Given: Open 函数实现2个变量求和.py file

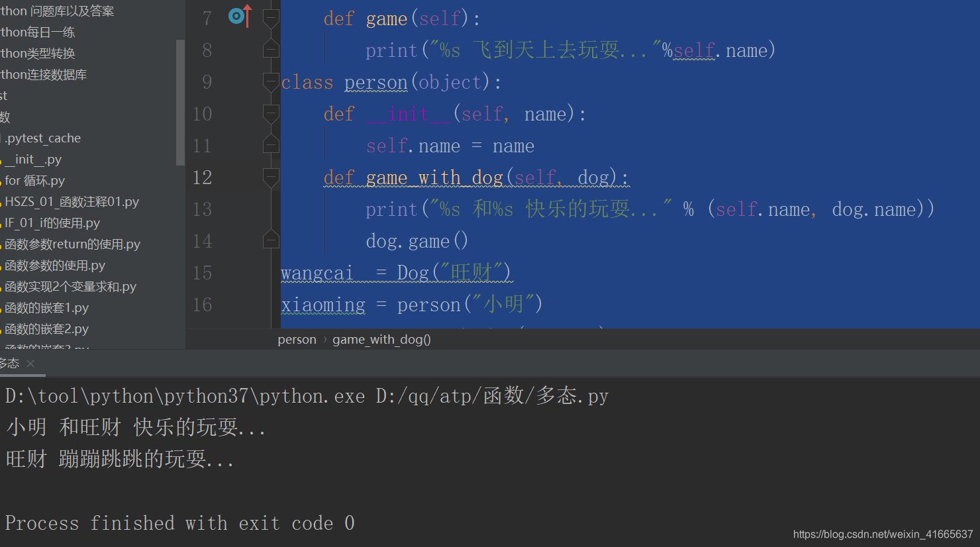Looking at the screenshot, I should point(70,287).
